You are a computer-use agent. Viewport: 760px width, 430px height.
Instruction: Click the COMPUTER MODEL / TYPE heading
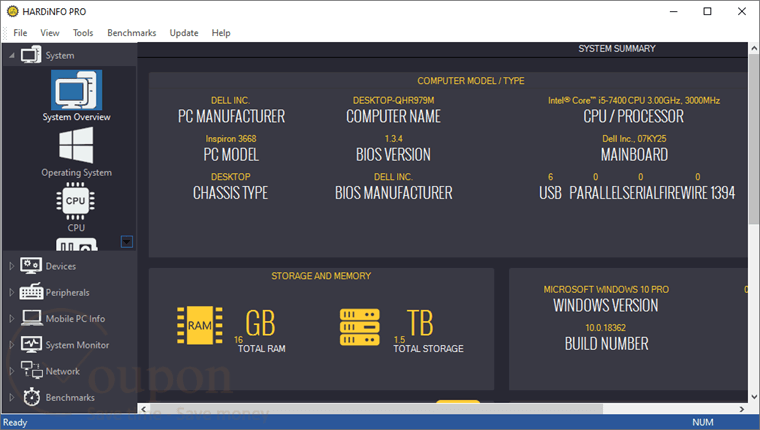click(x=471, y=81)
